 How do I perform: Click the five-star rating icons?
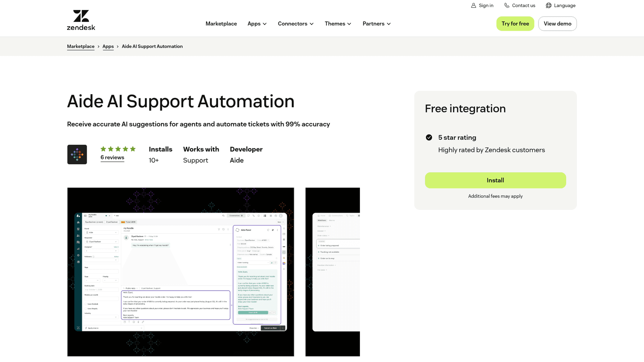[118, 149]
